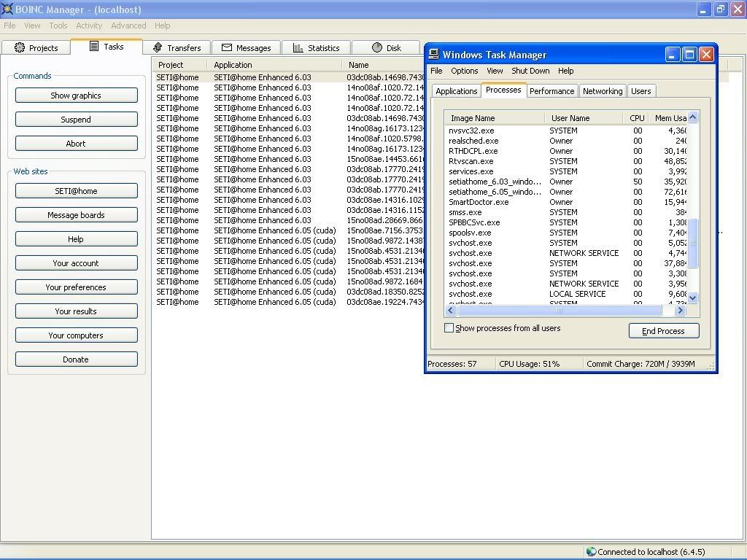Open Task Manager Options menu
Screen dimensions: 747x560
click(465, 71)
